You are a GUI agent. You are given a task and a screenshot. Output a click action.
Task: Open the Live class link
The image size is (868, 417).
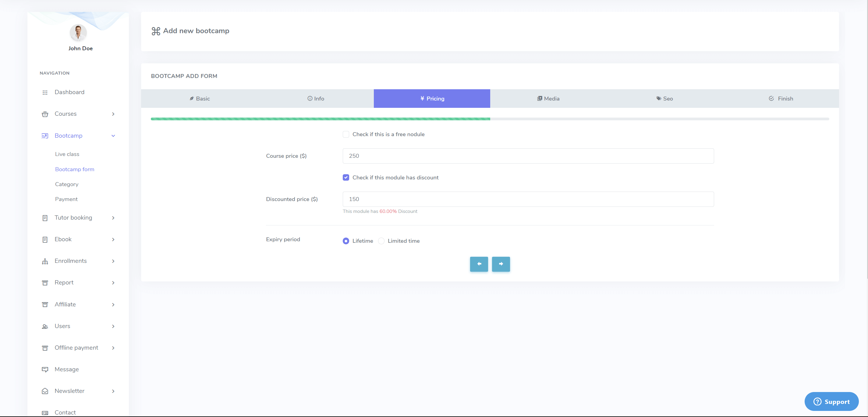pyautogui.click(x=67, y=154)
